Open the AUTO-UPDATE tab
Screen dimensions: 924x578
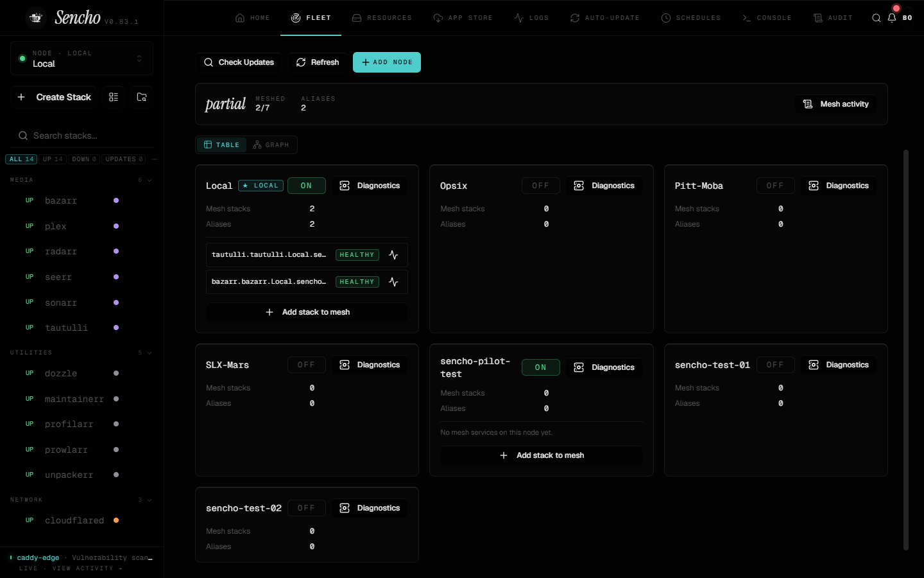605,18
